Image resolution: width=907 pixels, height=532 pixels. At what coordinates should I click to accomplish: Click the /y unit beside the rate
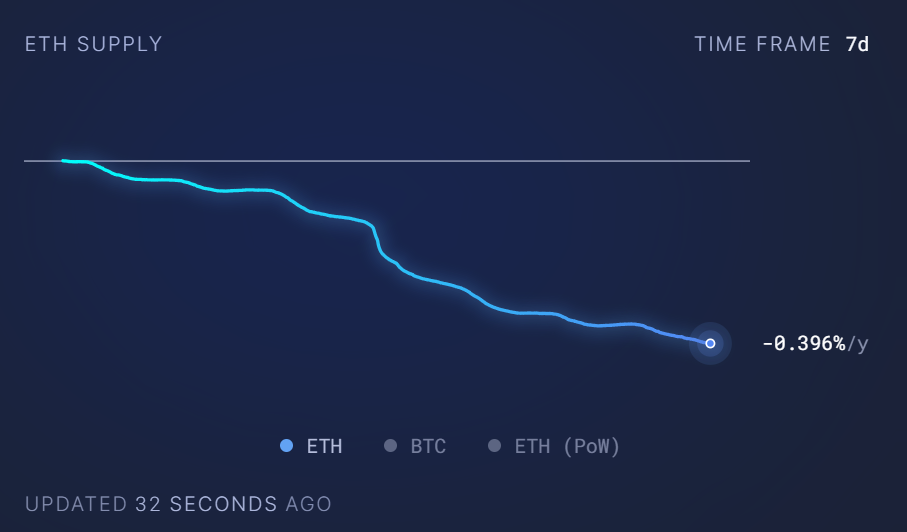[x=858, y=344]
